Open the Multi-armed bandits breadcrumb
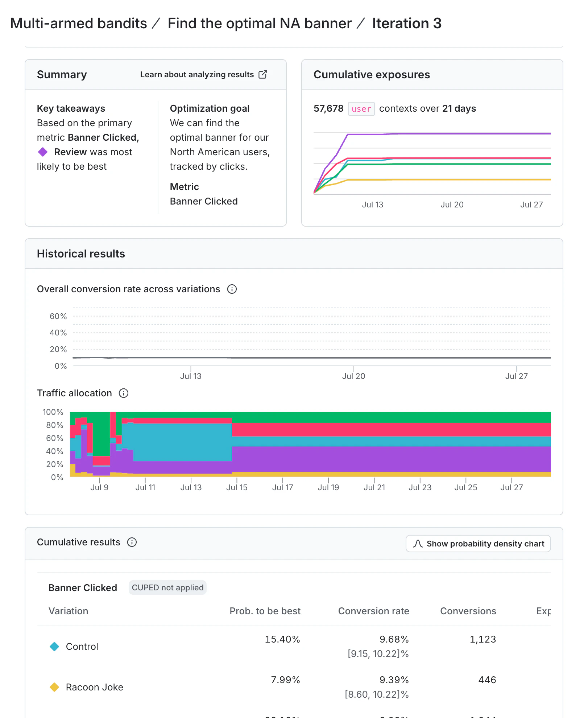 (78, 23)
